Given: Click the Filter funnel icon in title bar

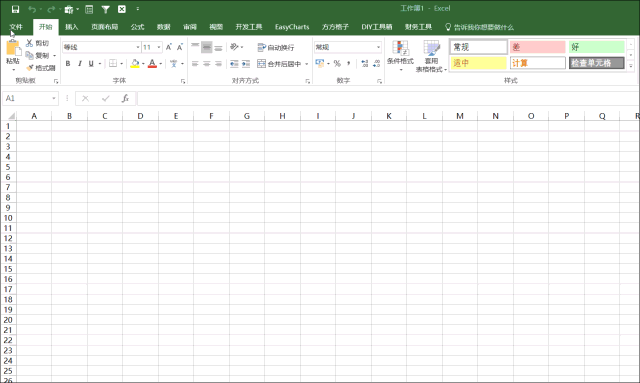Looking at the screenshot, I should 106,9.
